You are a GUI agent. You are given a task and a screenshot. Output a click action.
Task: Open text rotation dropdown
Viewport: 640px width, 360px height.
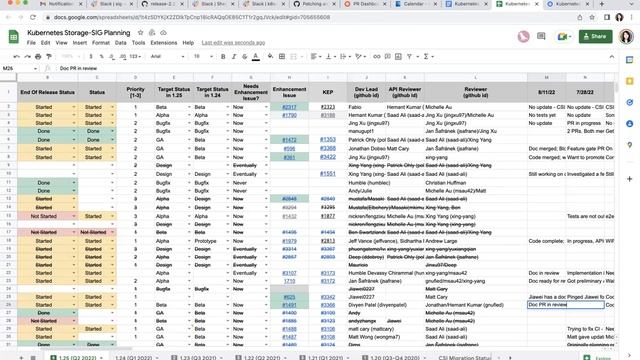pyautogui.click(x=360, y=56)
